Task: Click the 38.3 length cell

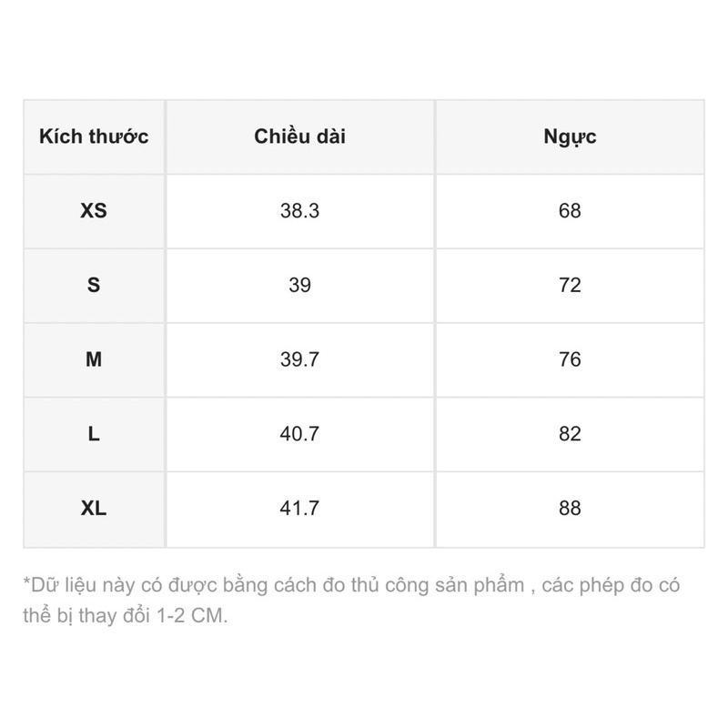Action: click(299, 211)
